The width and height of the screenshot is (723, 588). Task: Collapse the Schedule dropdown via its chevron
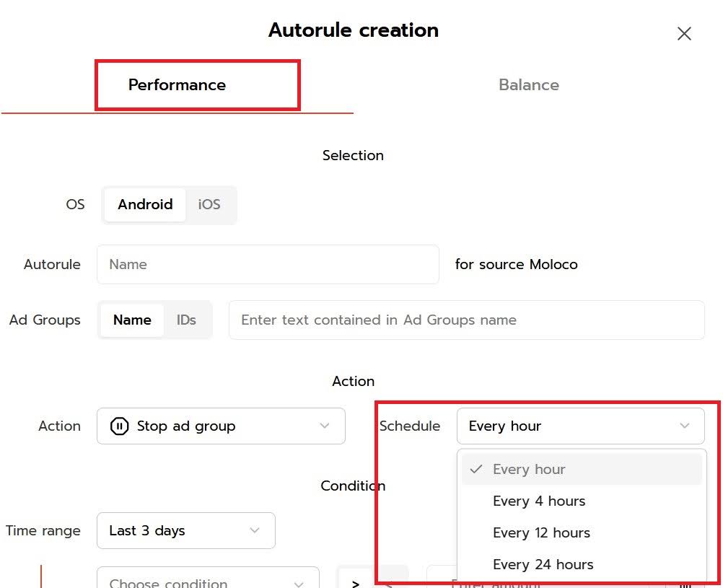click(684, 426)
